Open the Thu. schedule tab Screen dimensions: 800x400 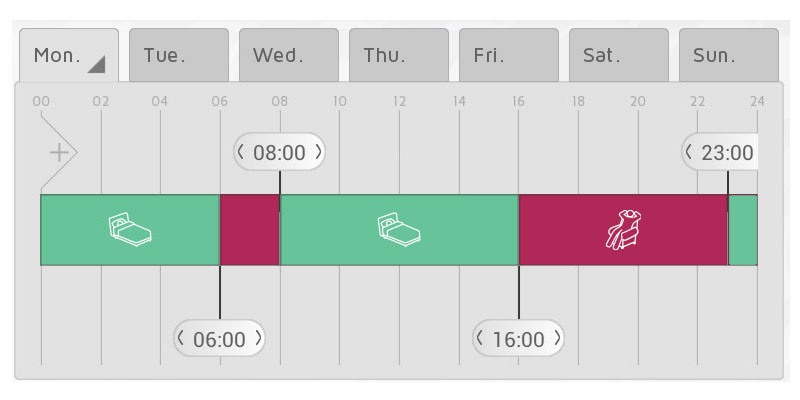[x=399, y=55]
